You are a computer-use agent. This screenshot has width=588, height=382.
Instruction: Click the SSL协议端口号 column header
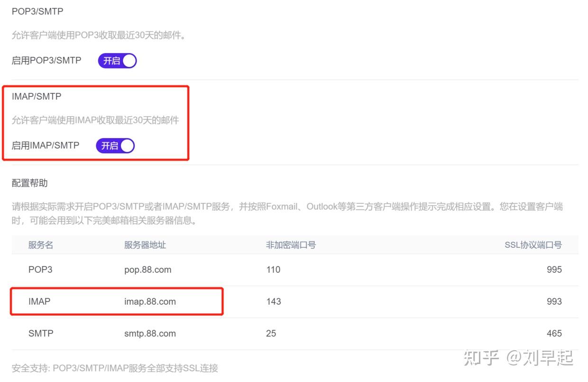[533, 245]
